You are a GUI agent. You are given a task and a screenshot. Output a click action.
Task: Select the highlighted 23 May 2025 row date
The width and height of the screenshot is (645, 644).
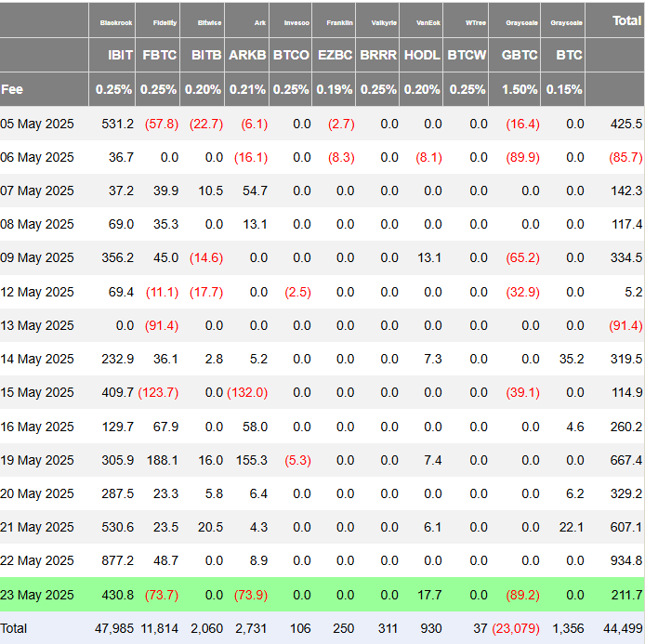click(38, 594)
